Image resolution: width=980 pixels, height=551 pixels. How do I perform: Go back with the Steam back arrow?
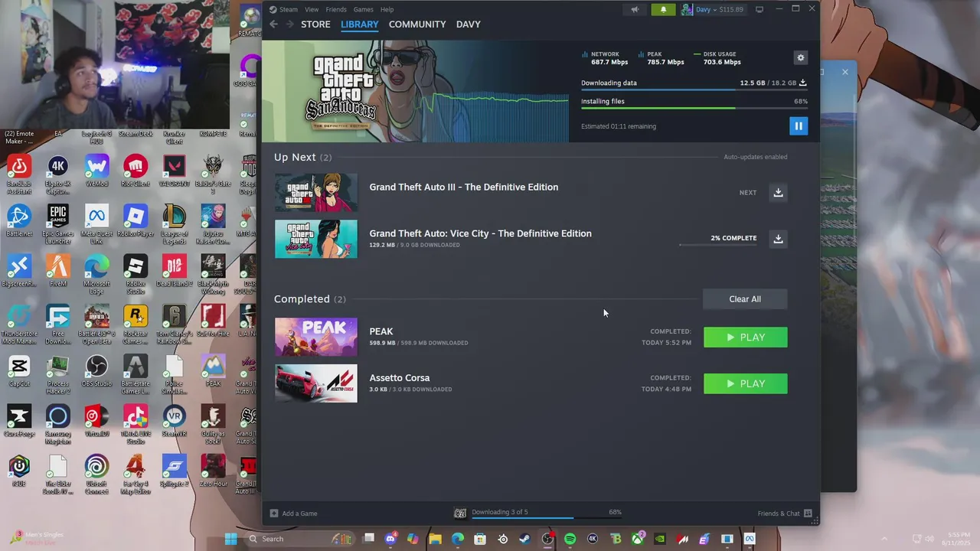pos(273,24)
